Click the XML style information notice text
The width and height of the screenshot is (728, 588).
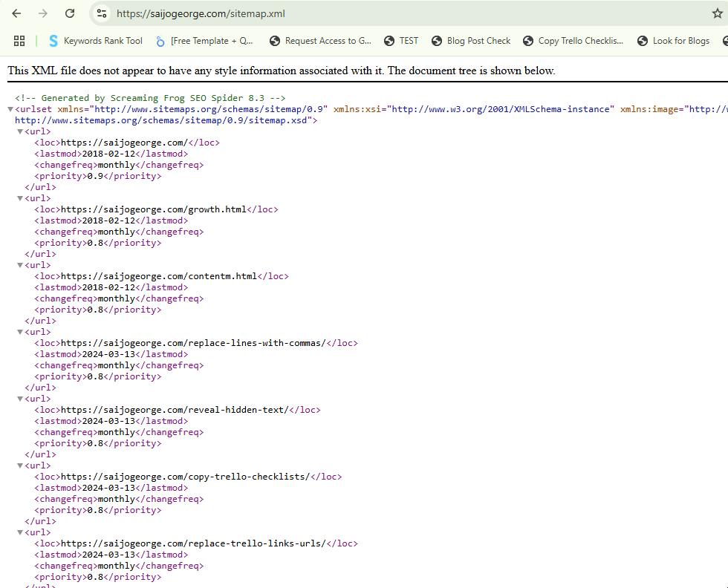click(x=282, y=71)
